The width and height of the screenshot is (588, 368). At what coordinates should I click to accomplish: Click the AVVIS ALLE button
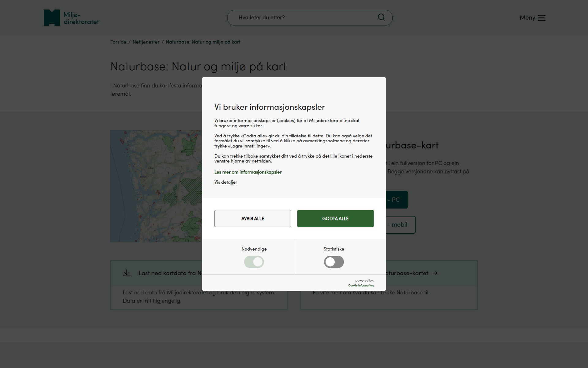253,218
